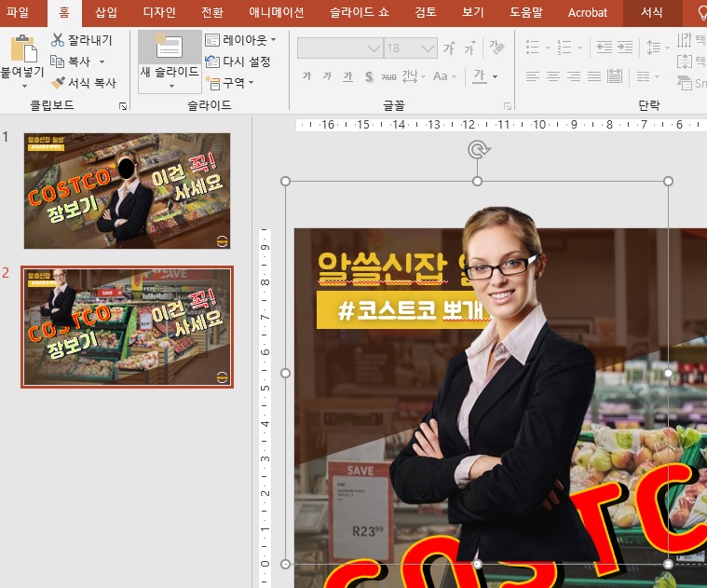This screenshot has height=588, width=707.
Task: Toggle numbered list button
Action: [x=564, y=47]
